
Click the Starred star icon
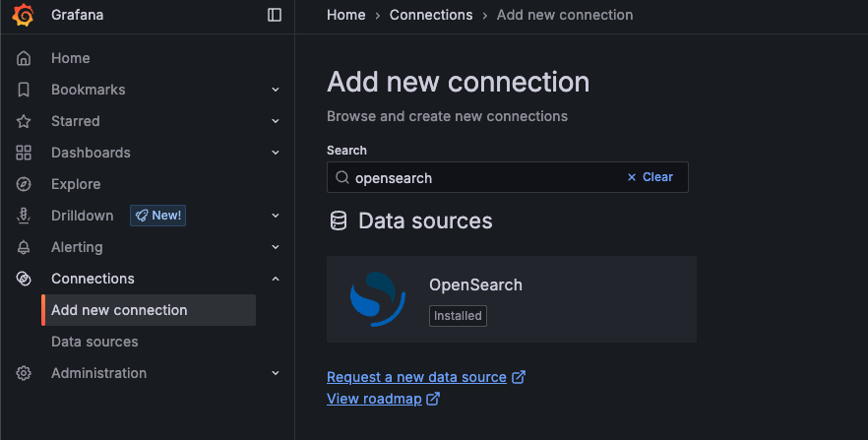tap(24, 121)
